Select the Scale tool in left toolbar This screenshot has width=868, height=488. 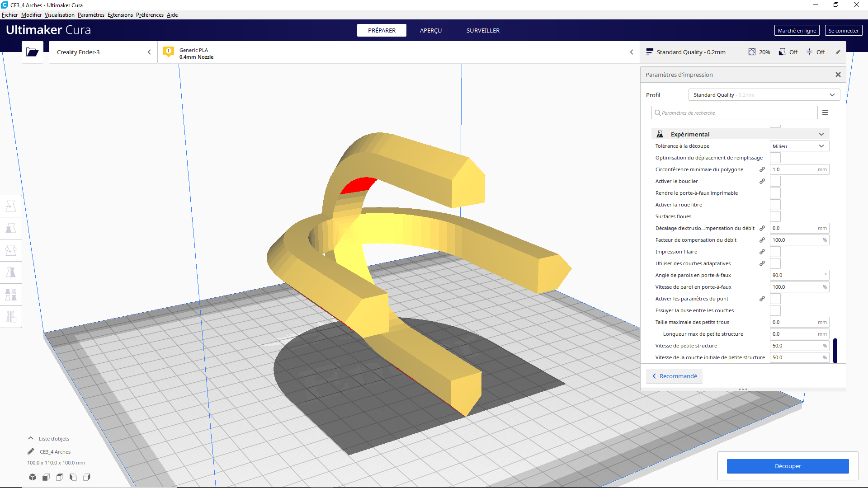tap(11, 228)
